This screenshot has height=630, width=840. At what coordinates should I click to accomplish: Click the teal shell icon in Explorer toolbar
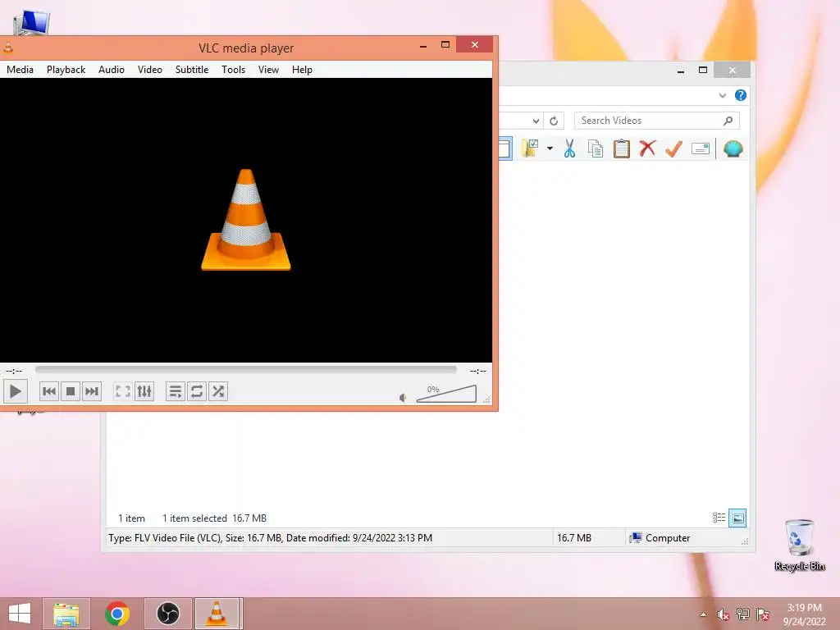(733, 148)
